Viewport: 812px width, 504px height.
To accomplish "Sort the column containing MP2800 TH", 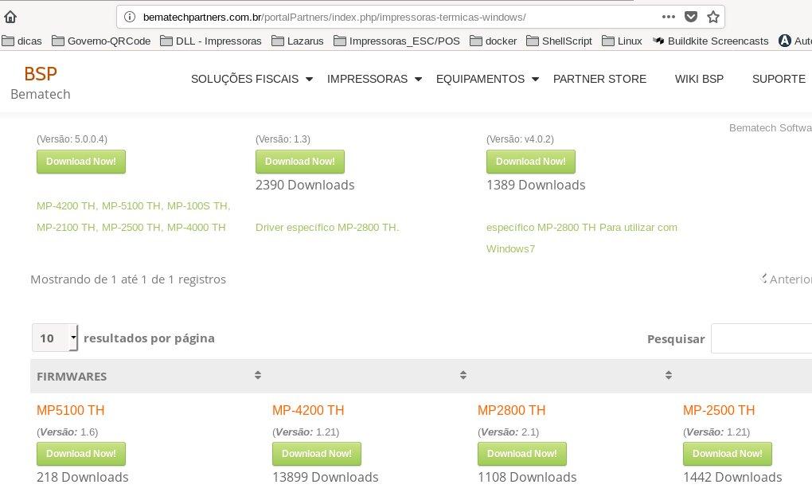I will point(669,375).
